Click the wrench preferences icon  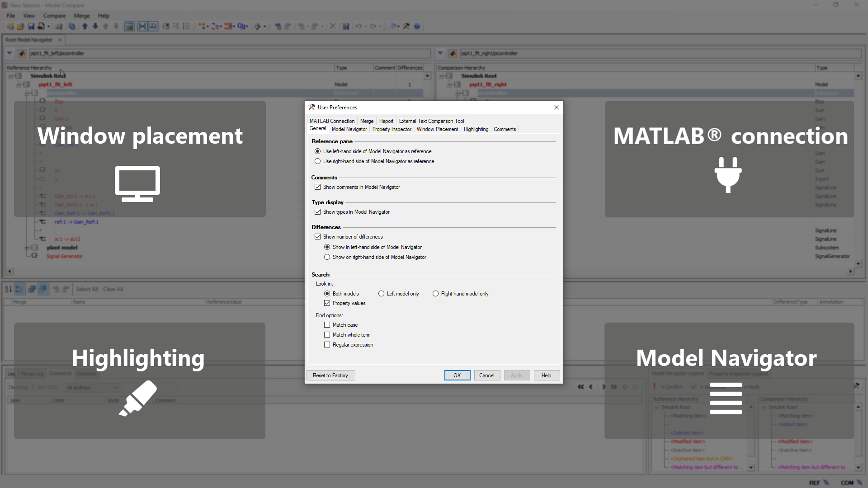406,26
